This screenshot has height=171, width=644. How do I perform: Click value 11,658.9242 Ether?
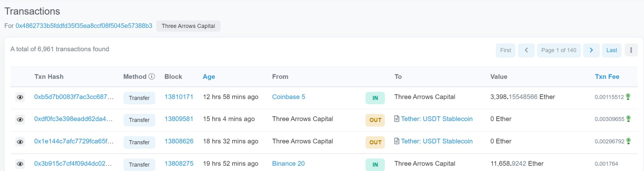coord(517,163)
